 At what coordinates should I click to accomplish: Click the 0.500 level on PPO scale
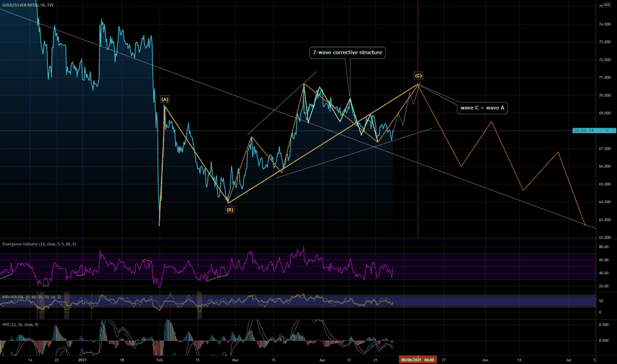pyautogui.click(x=604, y=325)
